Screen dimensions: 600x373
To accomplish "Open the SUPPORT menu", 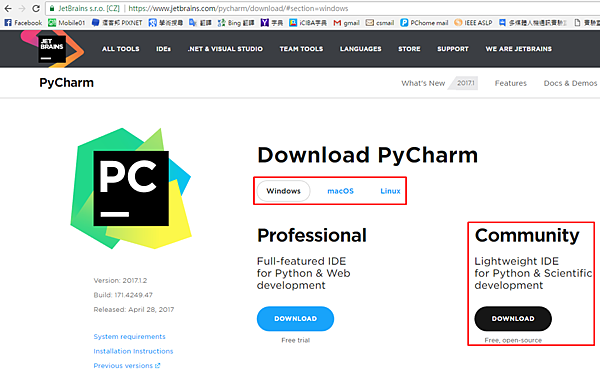I will click(453, 49).
